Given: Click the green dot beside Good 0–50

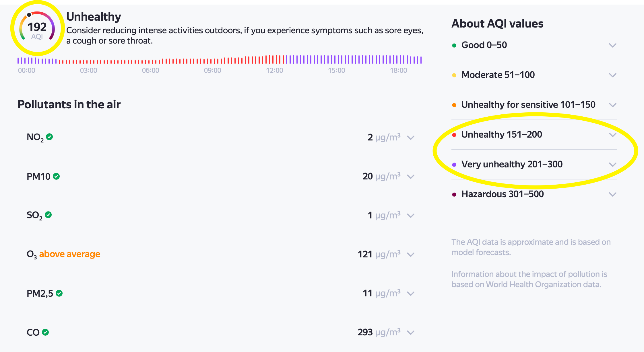Looking at the screenshot, I should [454, 45].
